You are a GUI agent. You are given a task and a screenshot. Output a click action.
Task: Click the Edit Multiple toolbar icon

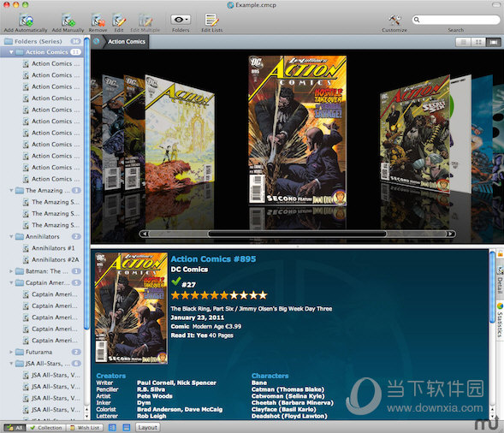[145, 21]
